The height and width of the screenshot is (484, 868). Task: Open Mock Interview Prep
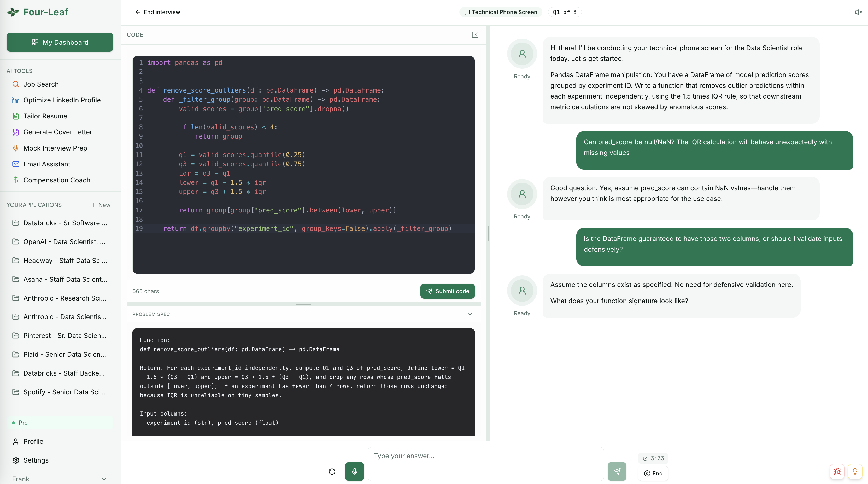(x=55, y=148)
